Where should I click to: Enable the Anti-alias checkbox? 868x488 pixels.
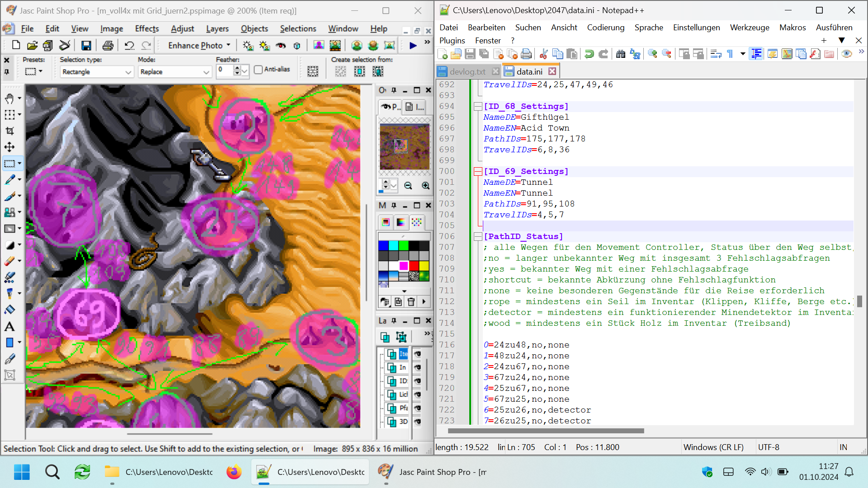tap(258, 70)
